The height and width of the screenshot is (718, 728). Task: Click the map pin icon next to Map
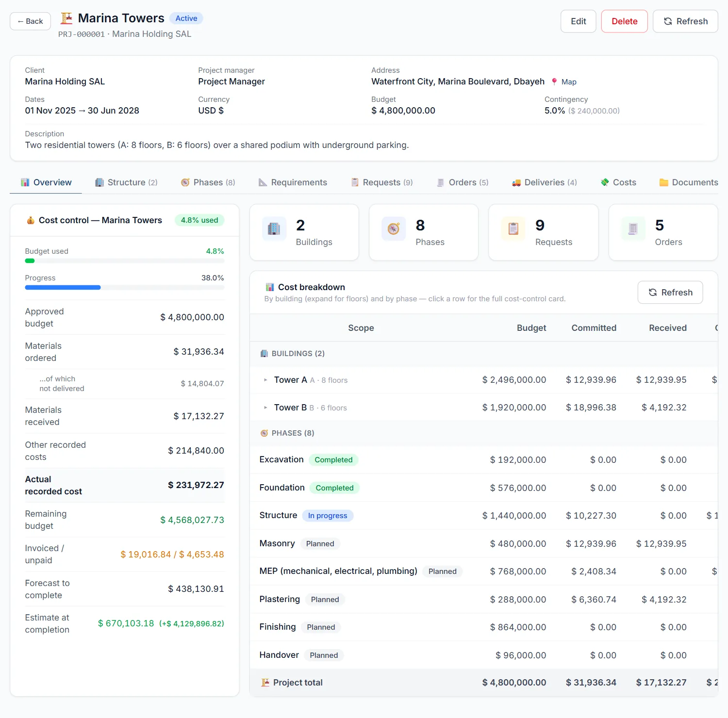(554, 82)
